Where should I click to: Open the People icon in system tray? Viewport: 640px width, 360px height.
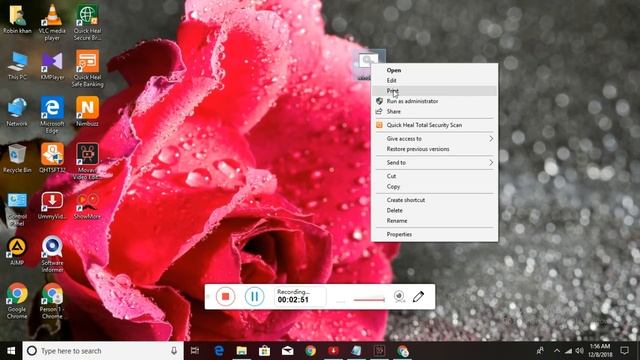(x=540, y=351)
